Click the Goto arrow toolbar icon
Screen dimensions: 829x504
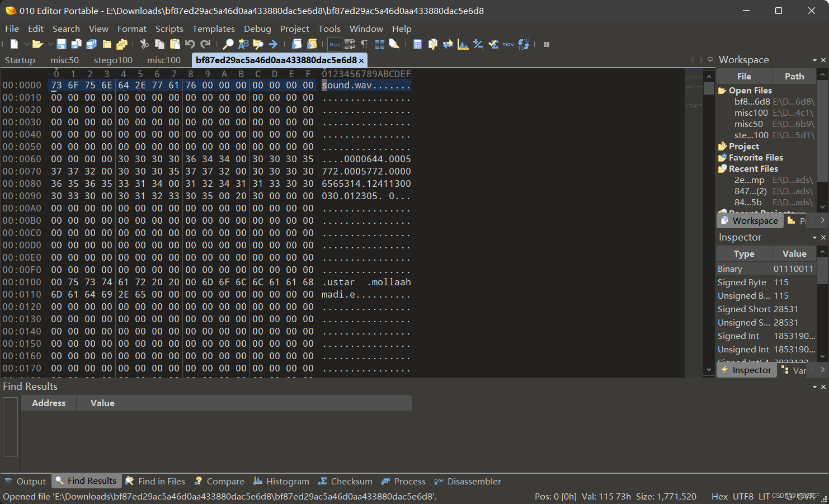tap(272, 44)
